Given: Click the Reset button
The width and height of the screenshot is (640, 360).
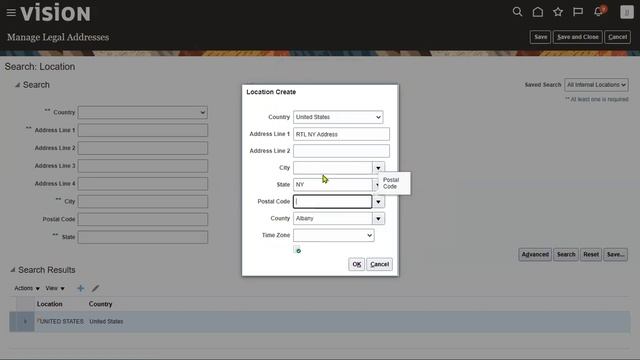Looking at the screenshot, I should (x=591, y=254).
